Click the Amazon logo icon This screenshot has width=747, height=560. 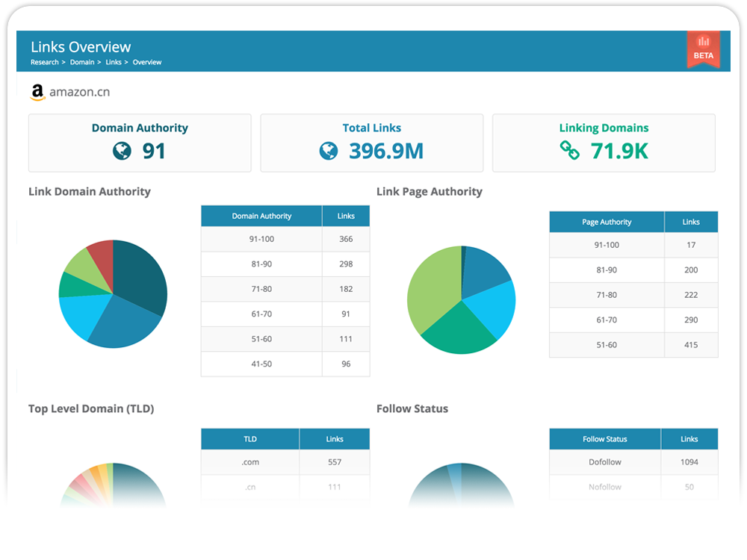click(37, 93)
